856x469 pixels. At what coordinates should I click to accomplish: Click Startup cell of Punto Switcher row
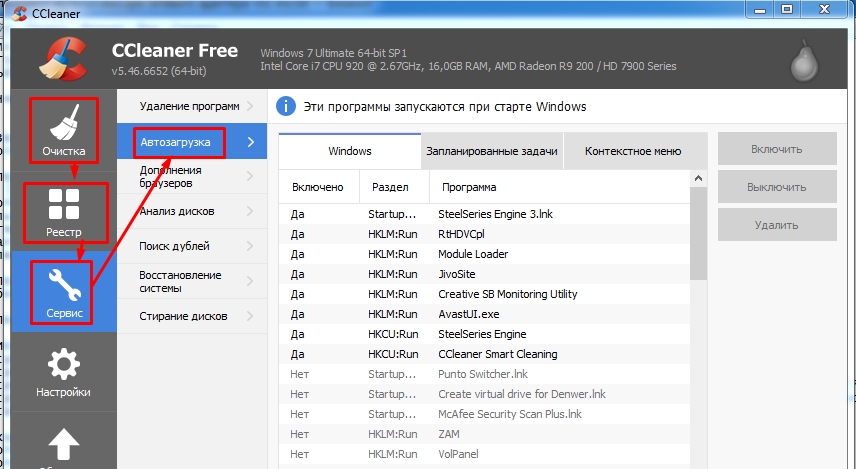[x=392, y=374]
